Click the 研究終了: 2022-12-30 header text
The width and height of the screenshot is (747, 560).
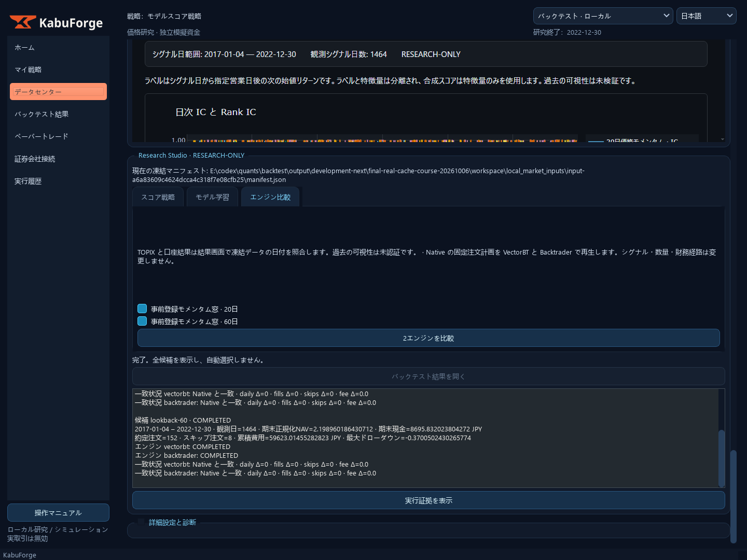coord(568,32)
